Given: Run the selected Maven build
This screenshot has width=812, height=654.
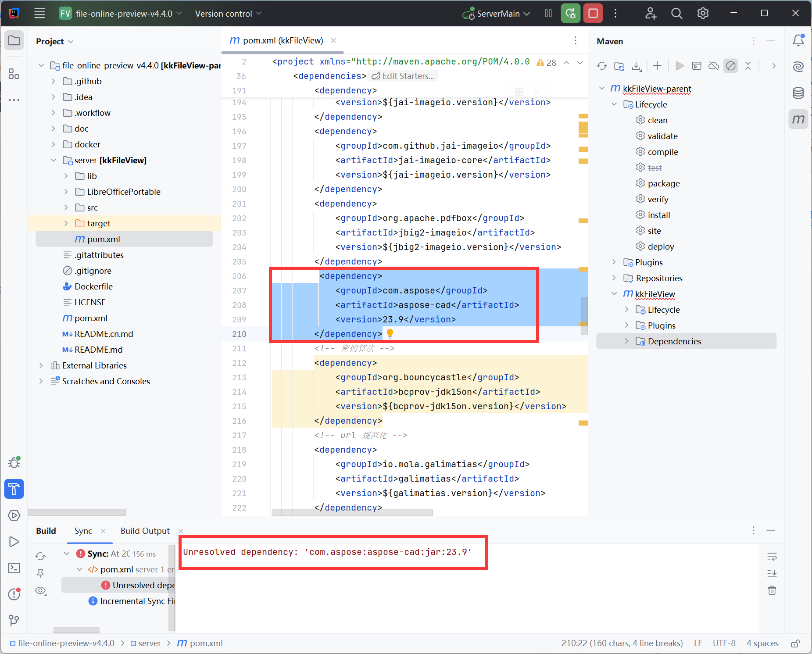Looking at the screenshot, I should pos(680,66).
